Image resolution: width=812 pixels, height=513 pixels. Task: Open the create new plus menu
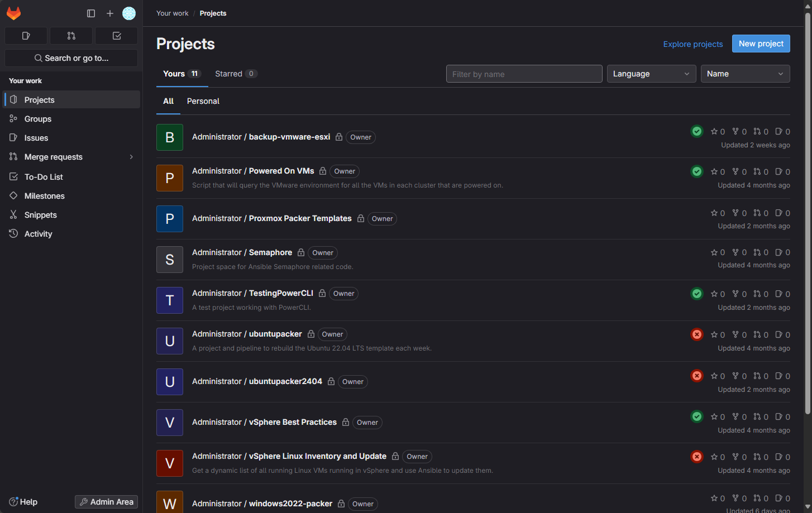coord(110,13)
